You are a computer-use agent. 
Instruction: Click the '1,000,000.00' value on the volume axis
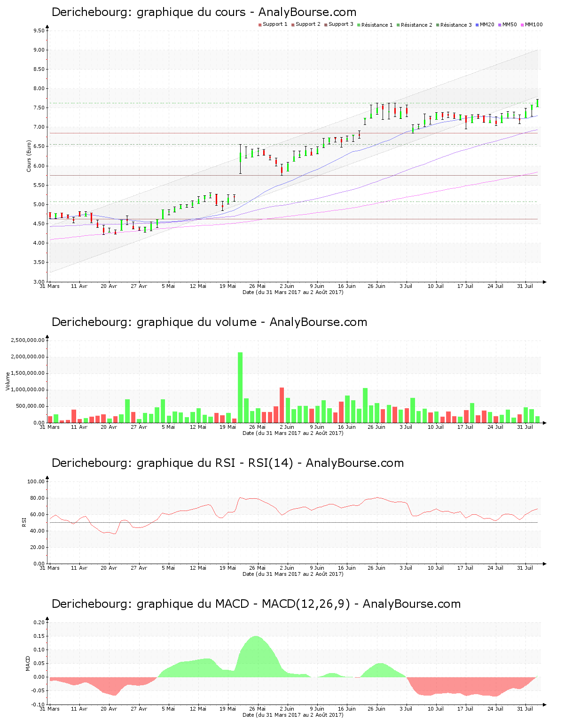[28, 390]
